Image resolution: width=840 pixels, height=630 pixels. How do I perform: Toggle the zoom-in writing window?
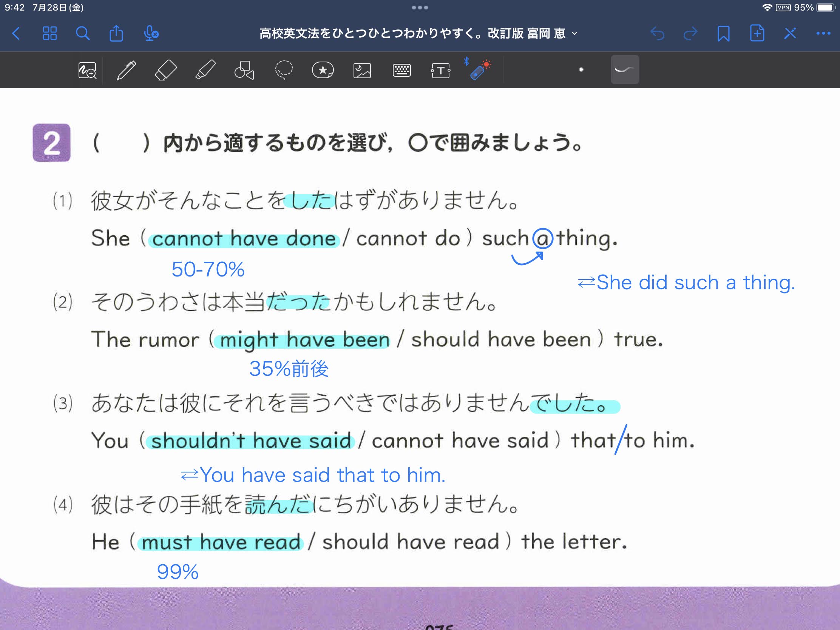click(87, 70)
